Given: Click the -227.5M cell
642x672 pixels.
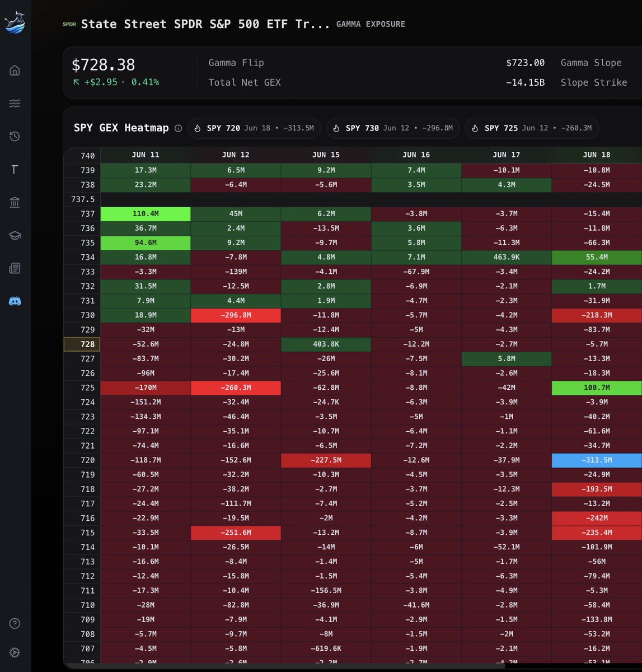Looking at the screenshot, I should click(x=326, y=460).
